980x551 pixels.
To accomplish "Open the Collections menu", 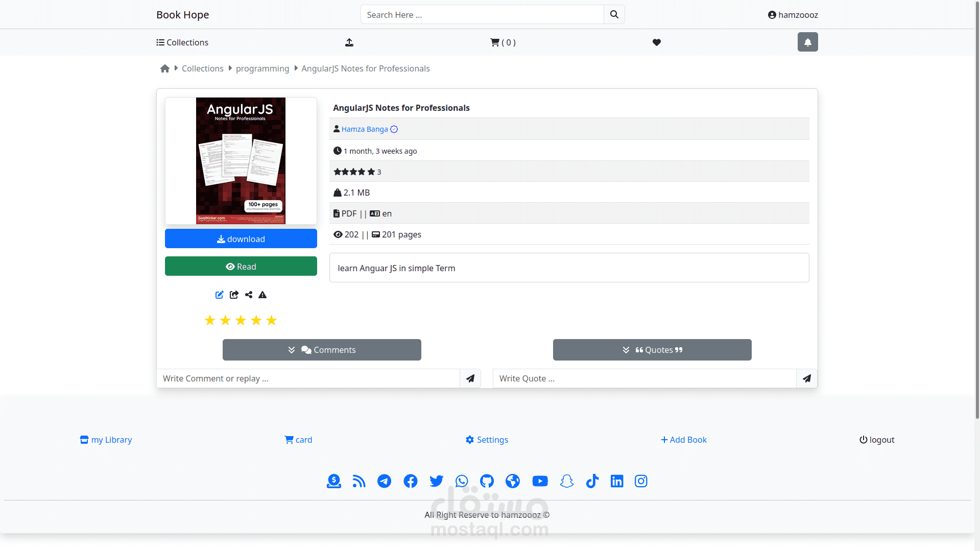I will point(182,42).
